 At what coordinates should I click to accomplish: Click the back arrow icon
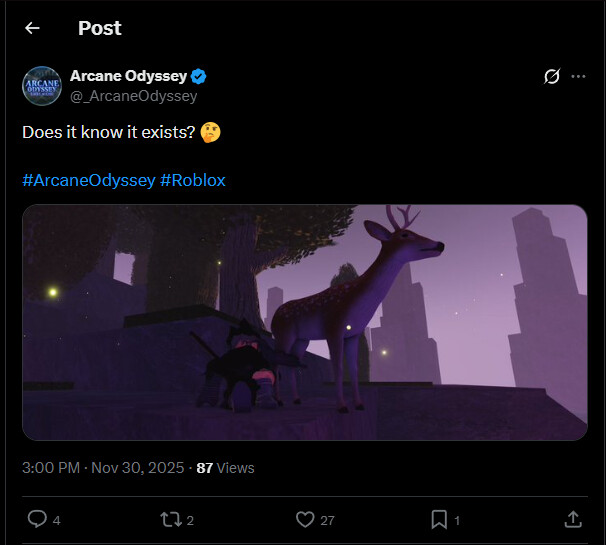32,28
